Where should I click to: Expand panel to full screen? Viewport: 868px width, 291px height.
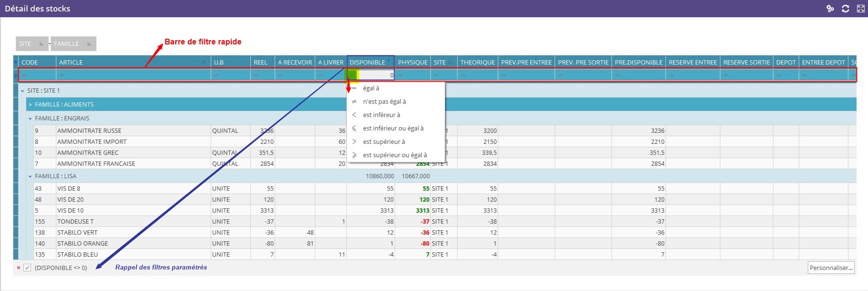860,9
